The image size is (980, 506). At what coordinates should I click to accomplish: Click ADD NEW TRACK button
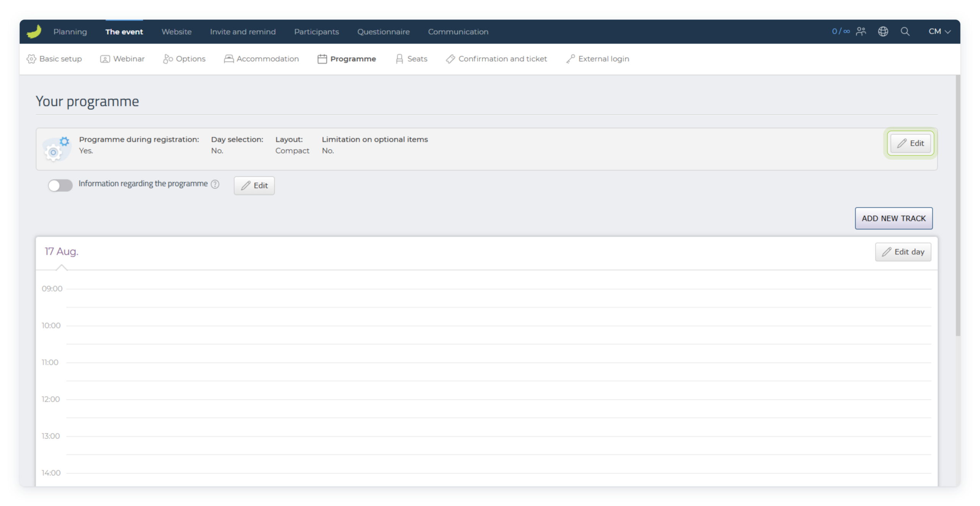pyautogui.click(x=893, y=218)
